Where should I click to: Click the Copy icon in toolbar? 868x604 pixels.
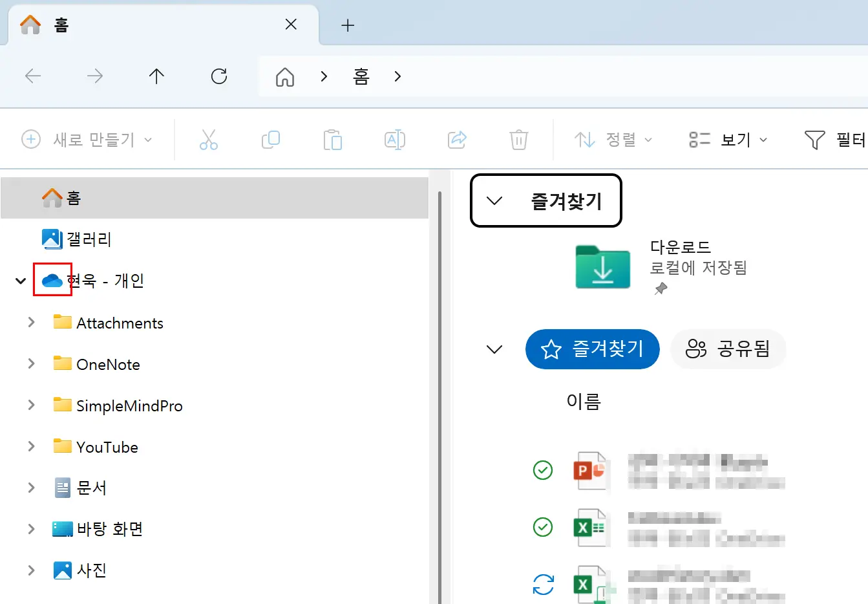tap(270, 139)
